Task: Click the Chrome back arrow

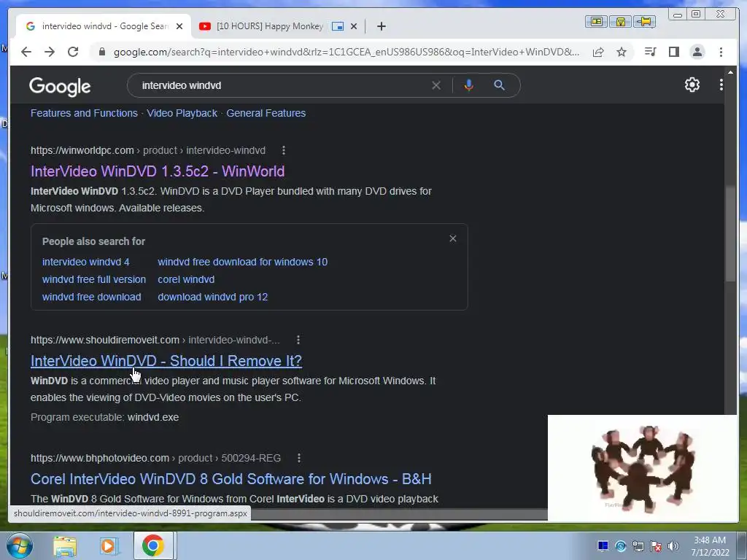Action: [26, 52]
